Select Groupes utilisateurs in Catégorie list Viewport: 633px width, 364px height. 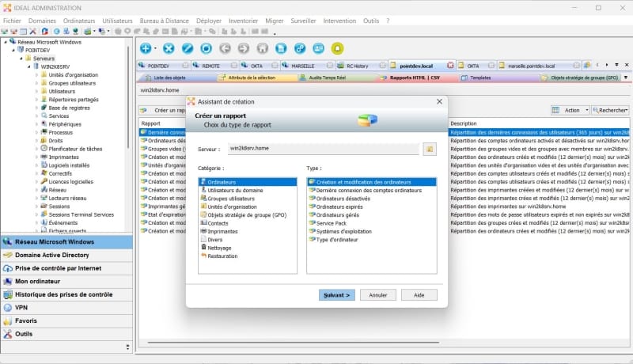point(248,199)
